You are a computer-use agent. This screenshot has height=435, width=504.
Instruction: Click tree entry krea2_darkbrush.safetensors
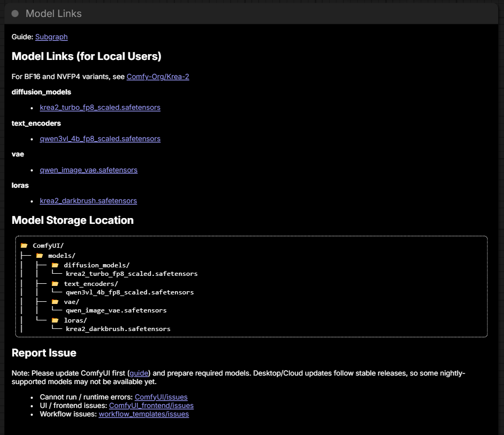tap(118, 329)
